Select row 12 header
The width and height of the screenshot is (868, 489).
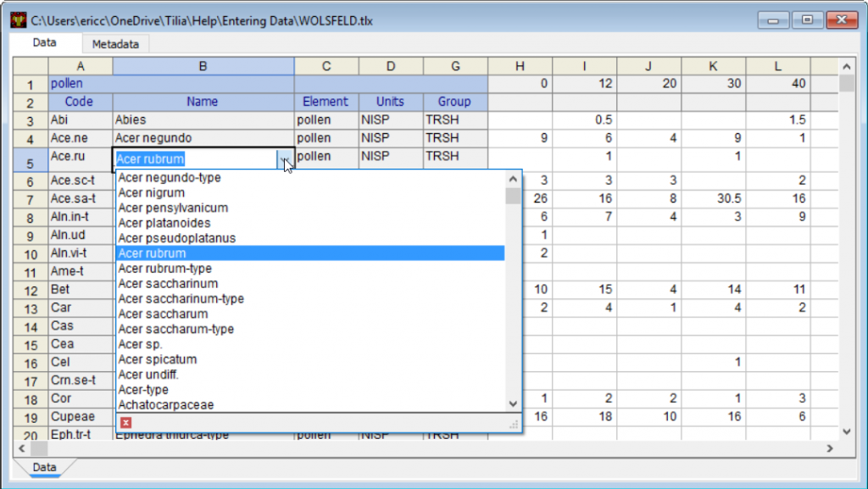click(x=31, y=290)
